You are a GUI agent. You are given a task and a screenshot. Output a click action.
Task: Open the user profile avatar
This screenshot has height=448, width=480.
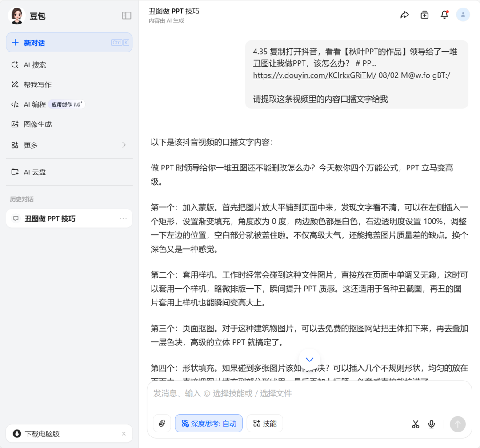463,15
